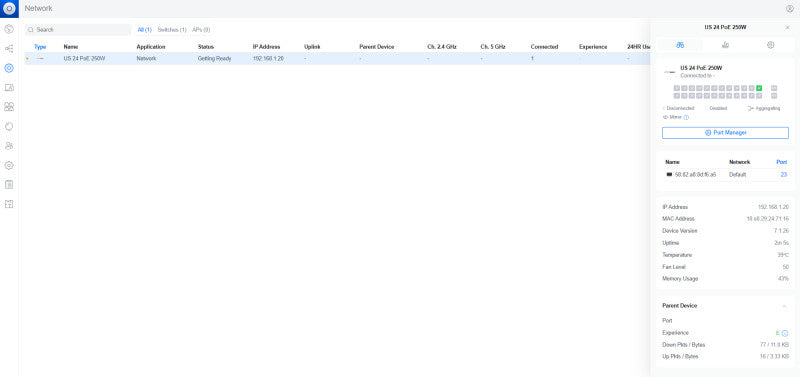
Task: Open the Client Devices monitor icon
Action: [9, 88]
